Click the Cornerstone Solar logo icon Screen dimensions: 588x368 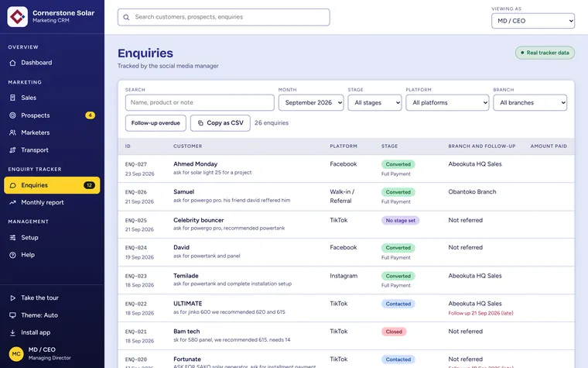click(17, 16)
